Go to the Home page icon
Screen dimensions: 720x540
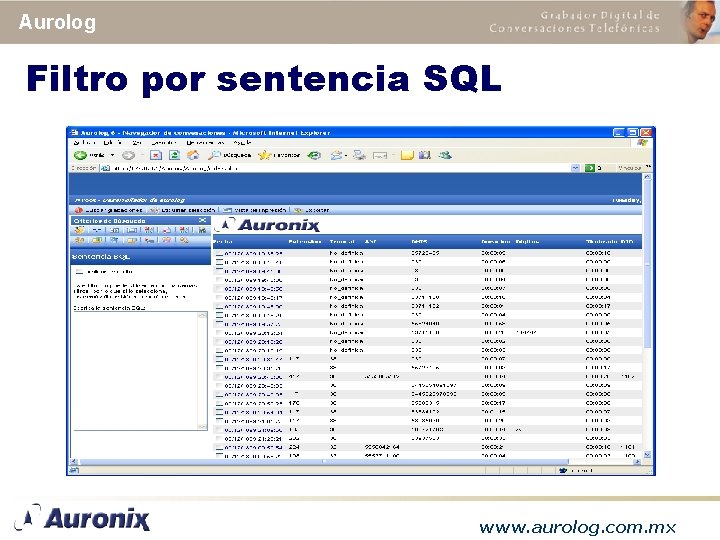pyautogui.click(x=193, y=155)
